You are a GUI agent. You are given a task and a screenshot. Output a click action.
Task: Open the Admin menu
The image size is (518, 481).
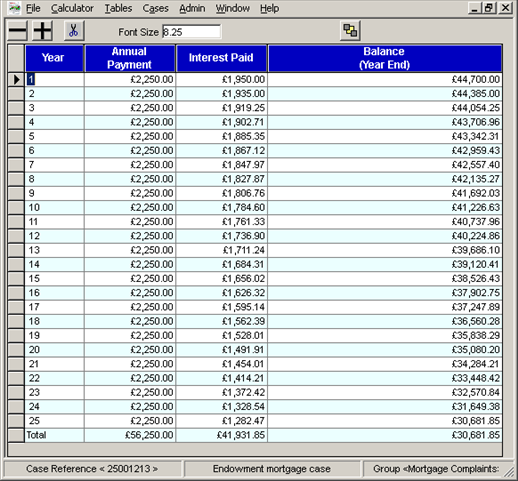coord(192,8)
